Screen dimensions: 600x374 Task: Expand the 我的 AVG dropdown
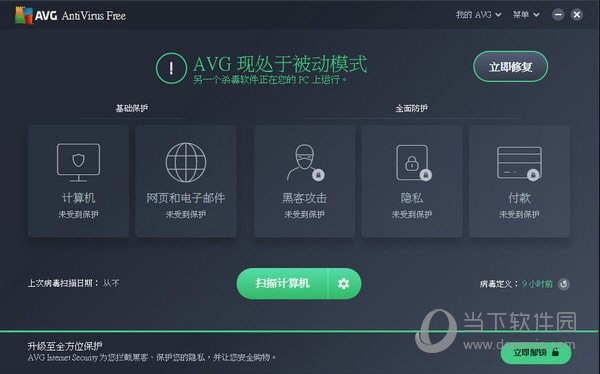478,15
